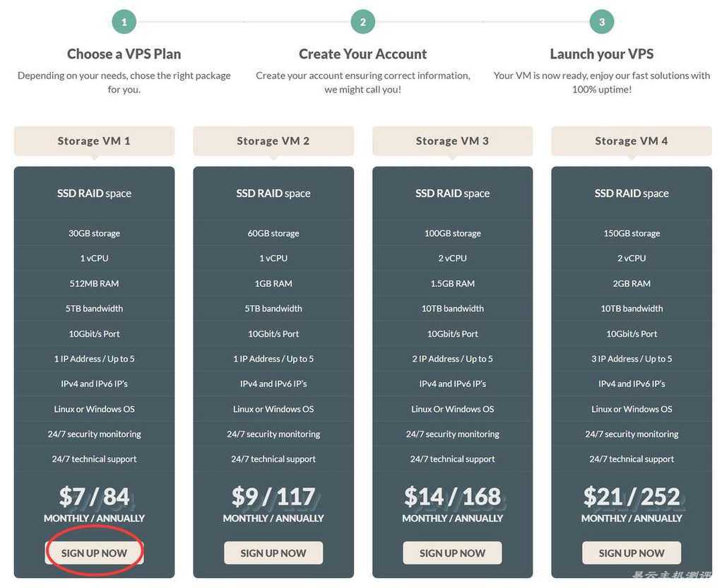
Task: Click the Choose a VPS Plan heading
Action: [124, 54]
